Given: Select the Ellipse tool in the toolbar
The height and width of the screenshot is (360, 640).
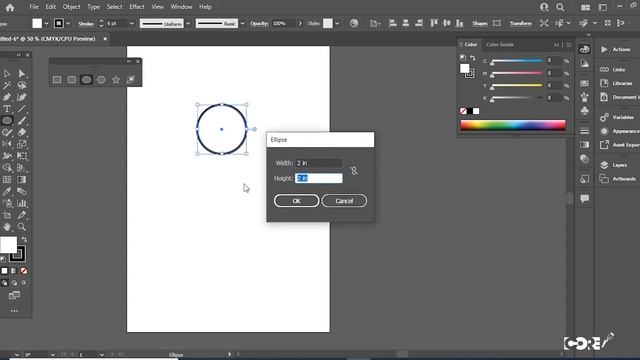Looking at the screenshot, I should click(x=7, y=120).
